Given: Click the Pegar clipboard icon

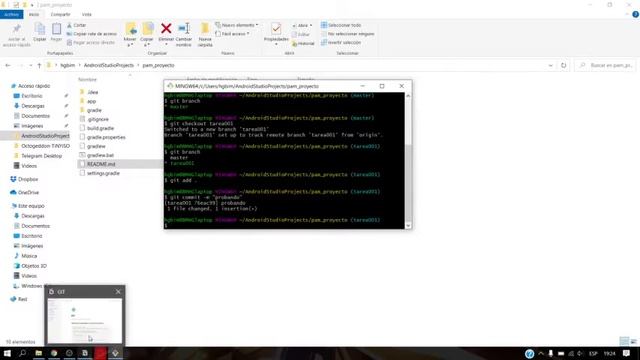Looking at the screenshot, I should [x=56, y=29].
